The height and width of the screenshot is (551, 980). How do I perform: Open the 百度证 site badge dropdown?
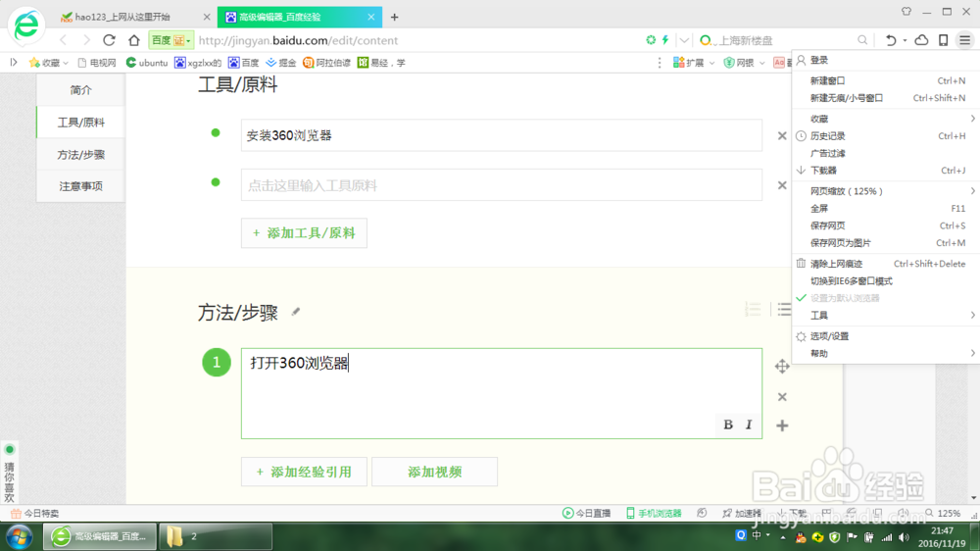pos(171,40)
